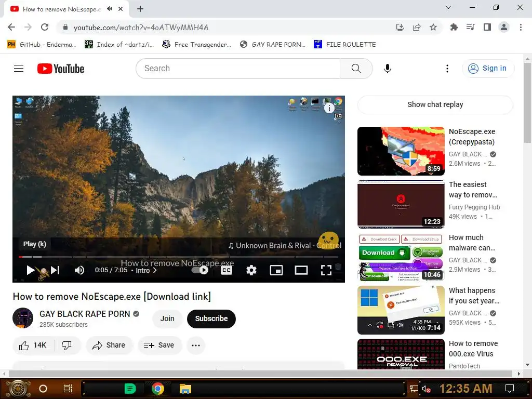
Task: Switch to miniplayer mode
Action: [x=276, y=270]
